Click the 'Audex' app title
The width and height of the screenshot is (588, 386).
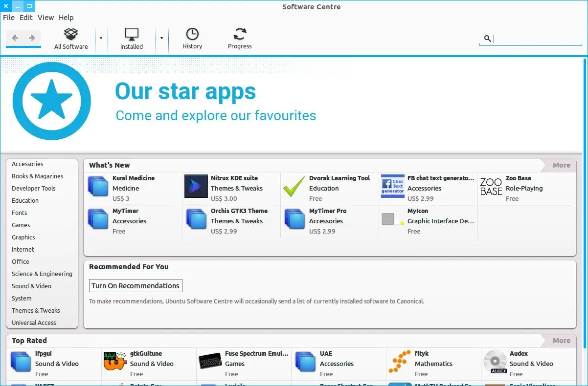(x=519, y=354)
